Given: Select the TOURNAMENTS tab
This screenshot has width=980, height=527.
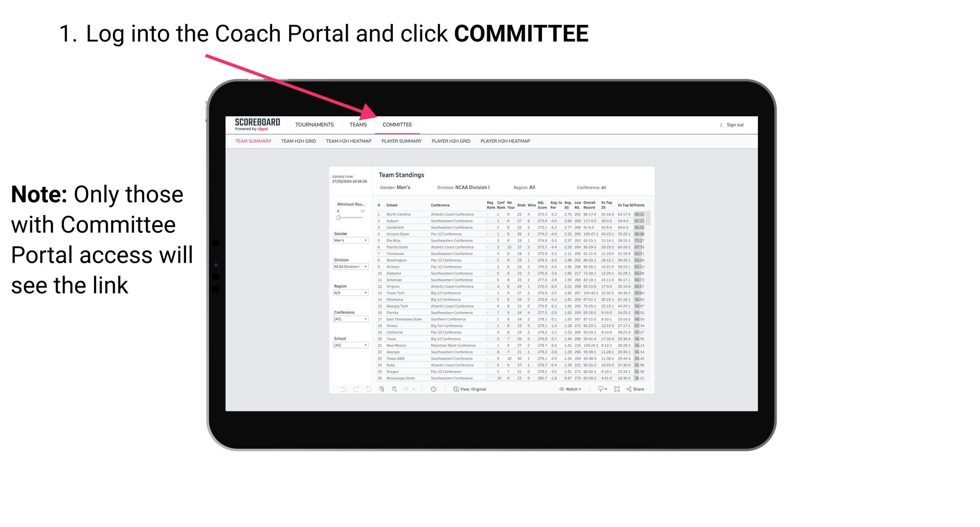Looking at the screenshot, I should coord(315,125).
